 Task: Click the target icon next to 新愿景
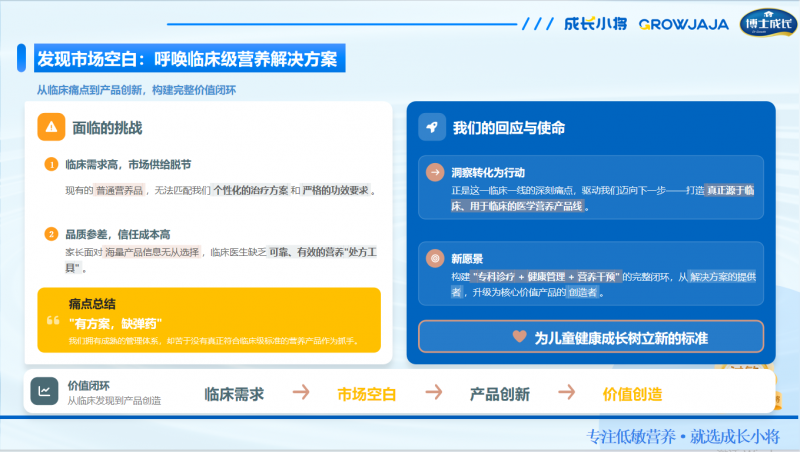435,258
